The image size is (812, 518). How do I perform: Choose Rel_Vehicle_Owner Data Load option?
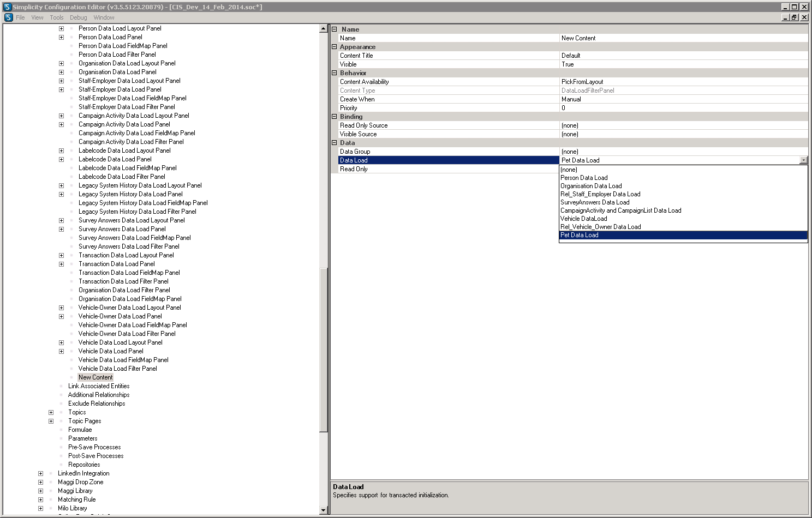coord(683,227)
